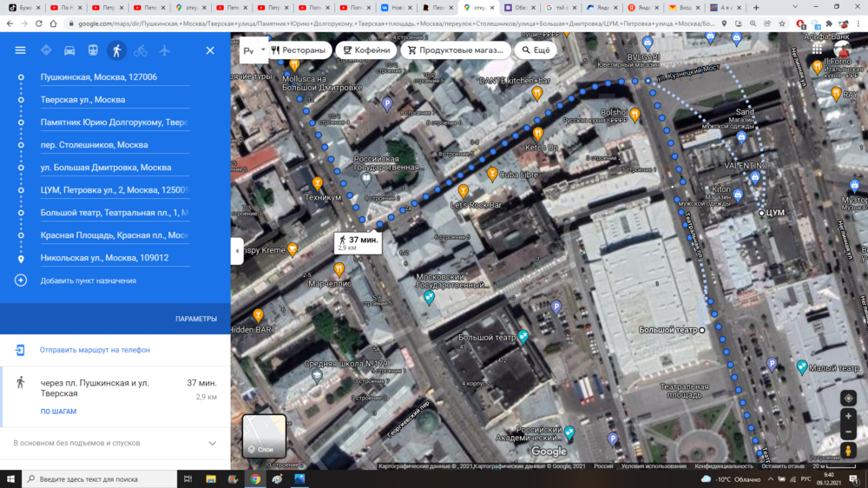
Task: Click the Большой театр map marker
Action: click(523, 336)
